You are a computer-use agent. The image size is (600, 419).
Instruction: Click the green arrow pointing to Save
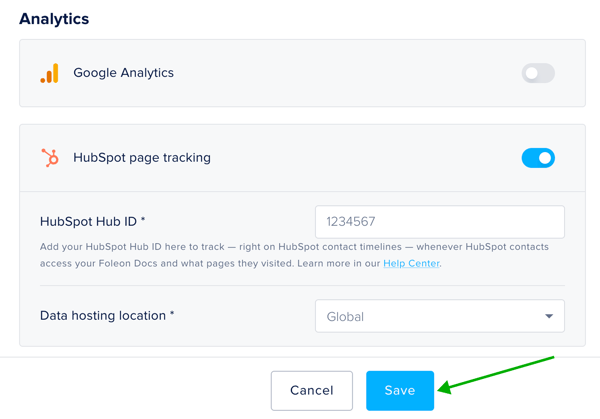tap(495, 372)
